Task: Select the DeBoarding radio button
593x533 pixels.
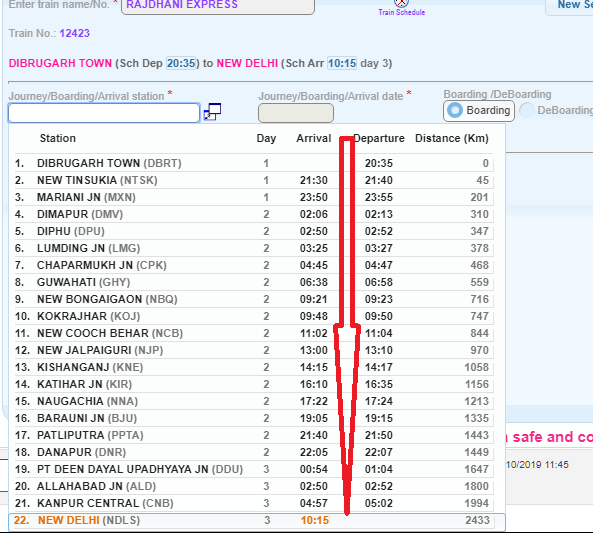Action: click(527, 110)
